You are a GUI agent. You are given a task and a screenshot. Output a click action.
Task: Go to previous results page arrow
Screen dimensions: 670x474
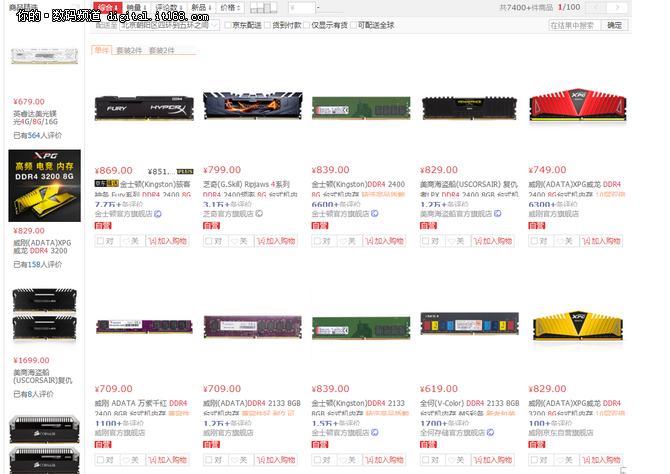(596, 7)
